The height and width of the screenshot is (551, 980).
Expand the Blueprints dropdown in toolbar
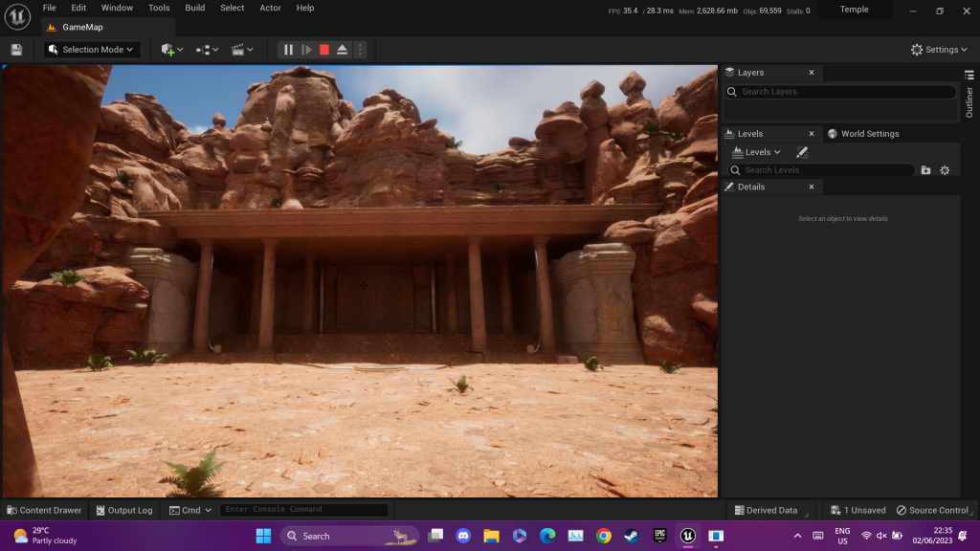(x=207, y=50)
